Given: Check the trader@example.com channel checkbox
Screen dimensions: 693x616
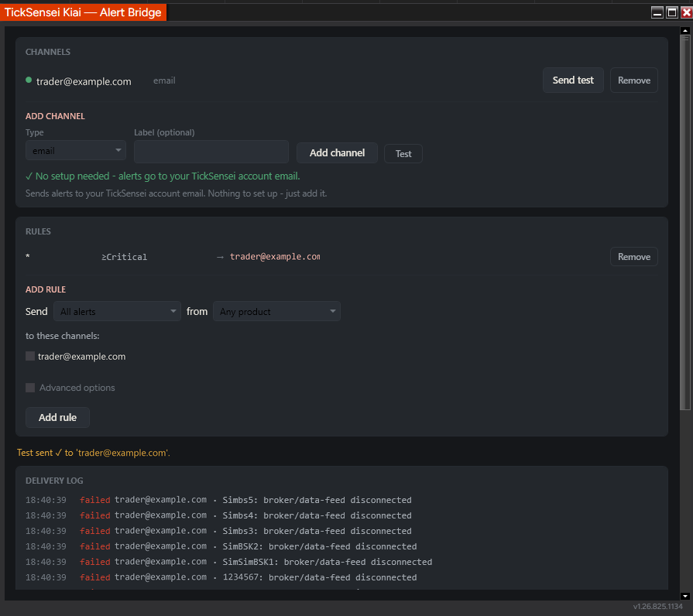Looking at the screenshot, I should coord(30,356).
